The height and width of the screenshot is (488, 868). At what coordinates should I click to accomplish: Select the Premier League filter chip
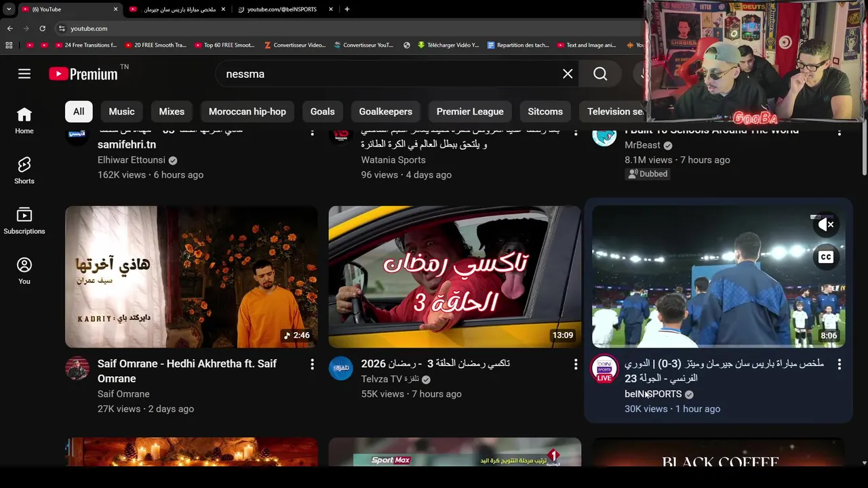tap(470, 111)
